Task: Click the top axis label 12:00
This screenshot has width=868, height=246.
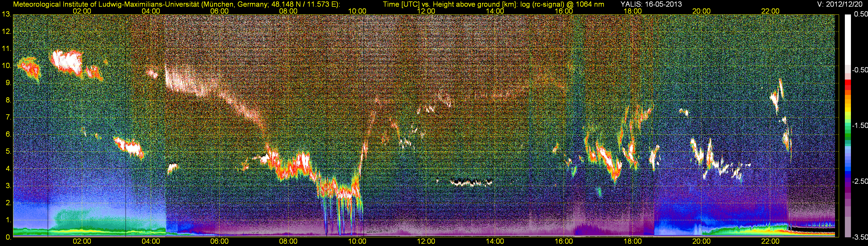Action: [426, 11]
